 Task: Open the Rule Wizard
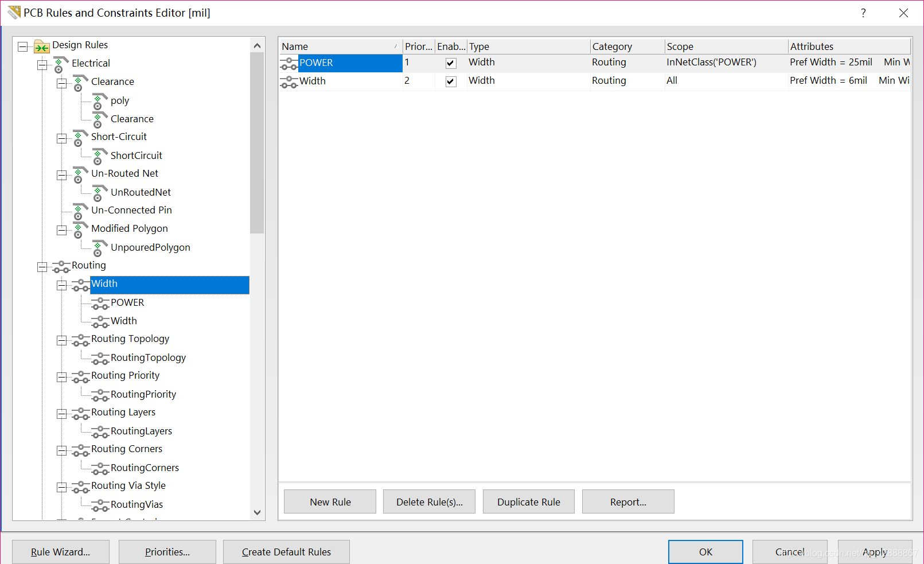point(60,552)
